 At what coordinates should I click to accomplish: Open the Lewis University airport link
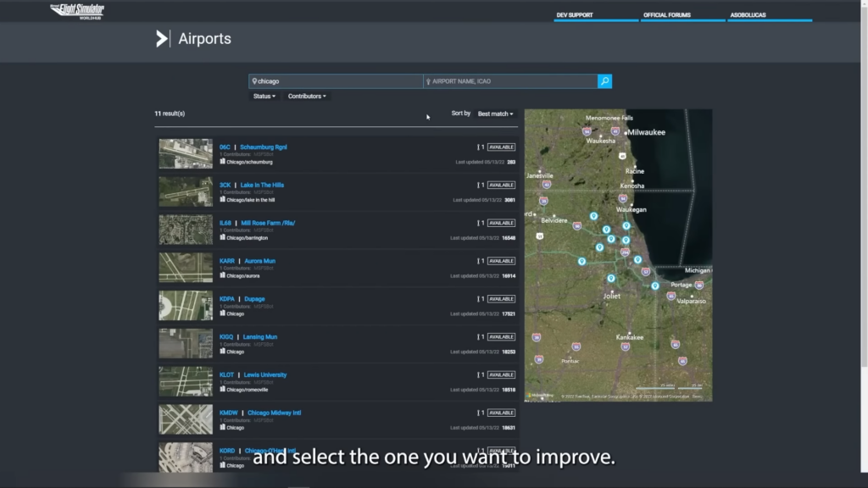[265, 374]
